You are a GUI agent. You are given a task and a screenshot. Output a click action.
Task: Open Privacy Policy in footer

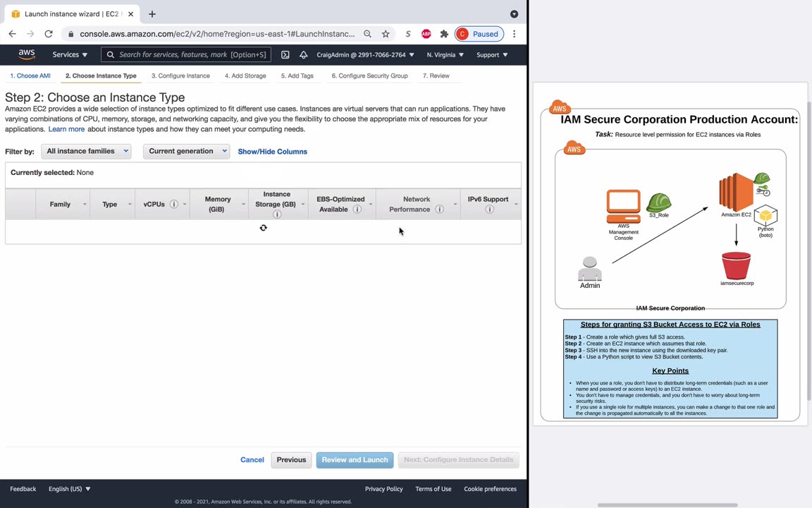click(x=383, y=489)
